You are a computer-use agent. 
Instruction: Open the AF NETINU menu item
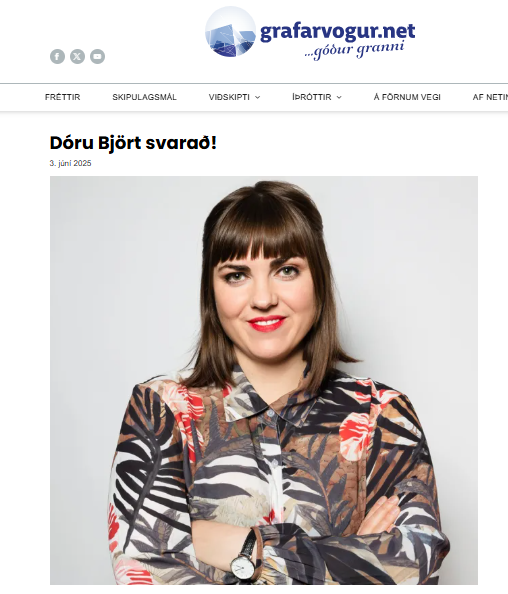click(x=490, y=97)
